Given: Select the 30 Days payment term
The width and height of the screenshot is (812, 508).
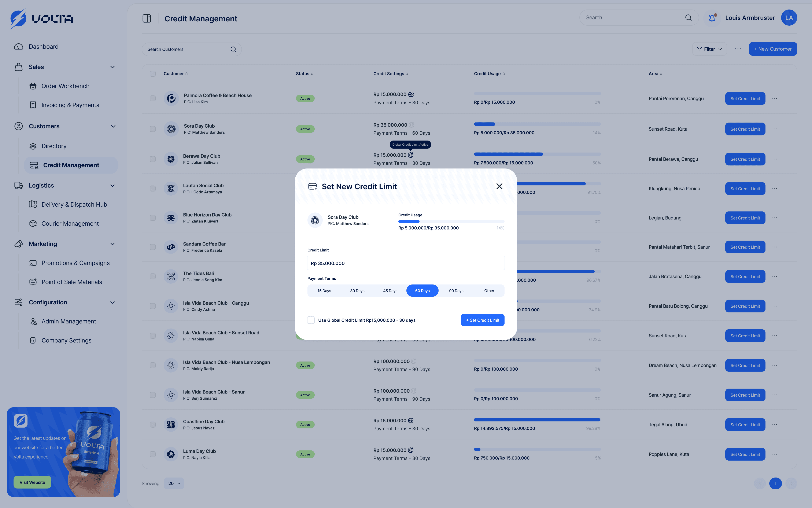Looking at the screenshot, I should (357, 291).
